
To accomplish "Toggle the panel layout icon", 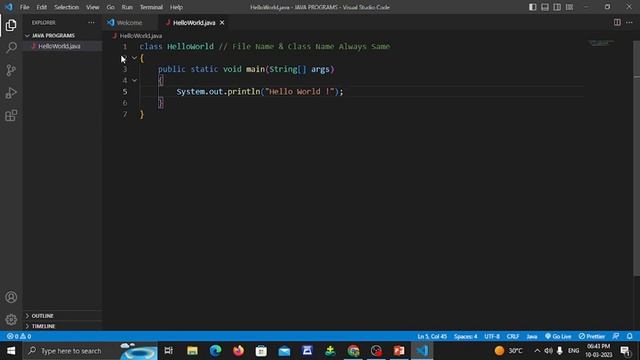I will (545, 7).
